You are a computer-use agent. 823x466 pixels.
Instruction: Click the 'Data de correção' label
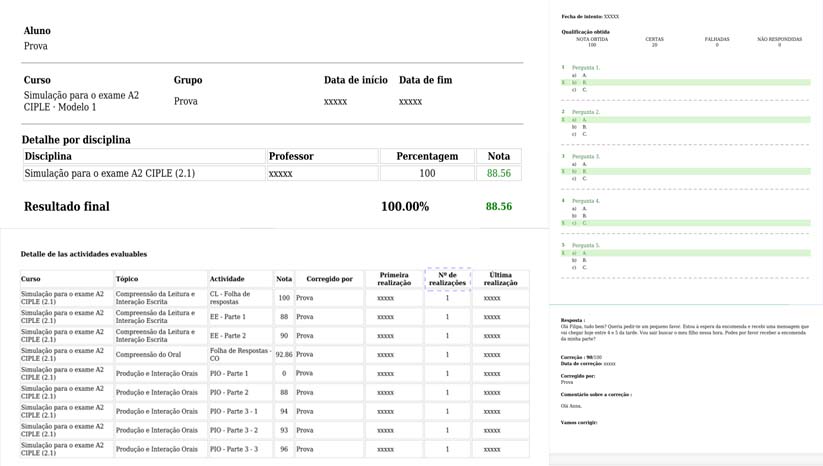[x=581, y=364]
